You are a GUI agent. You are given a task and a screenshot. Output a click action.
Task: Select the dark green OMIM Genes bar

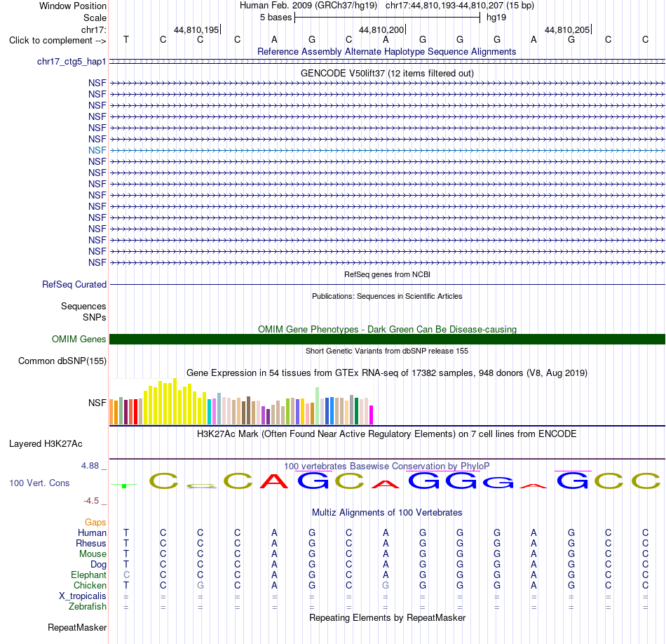click(387, 340)
